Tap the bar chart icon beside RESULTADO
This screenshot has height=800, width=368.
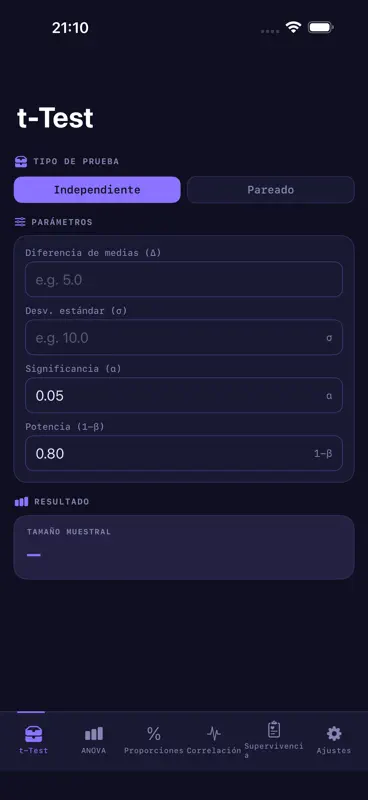[21, 502]
